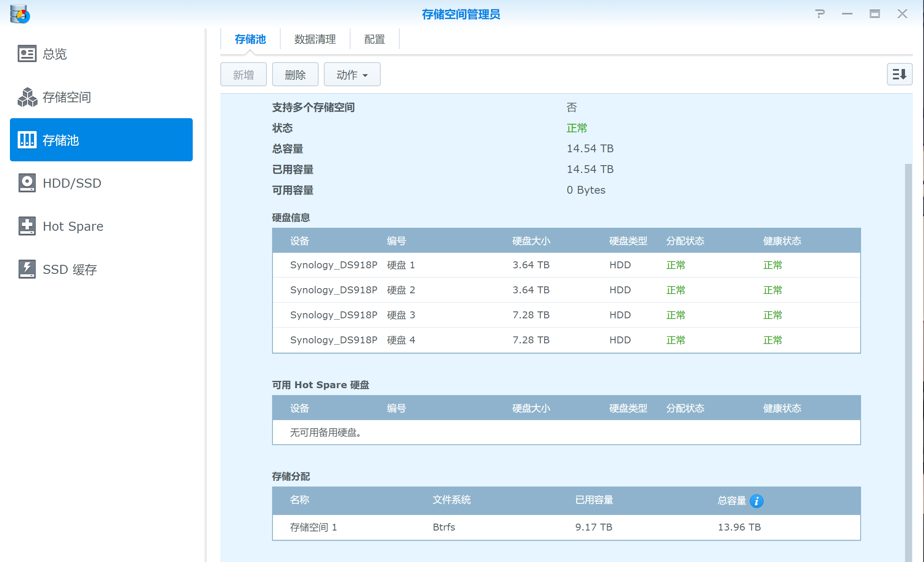
Task: Click the Btrfs file system cell
Action: [x=444, y=527]
